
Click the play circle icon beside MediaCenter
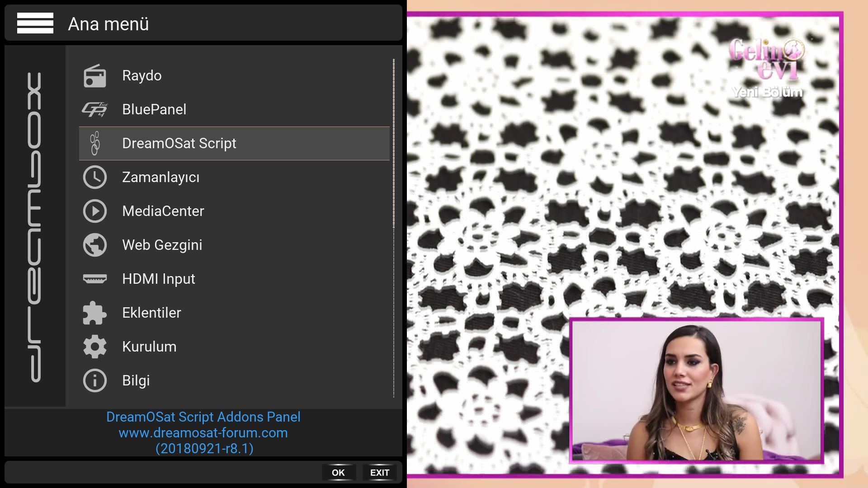pos(95,211)
